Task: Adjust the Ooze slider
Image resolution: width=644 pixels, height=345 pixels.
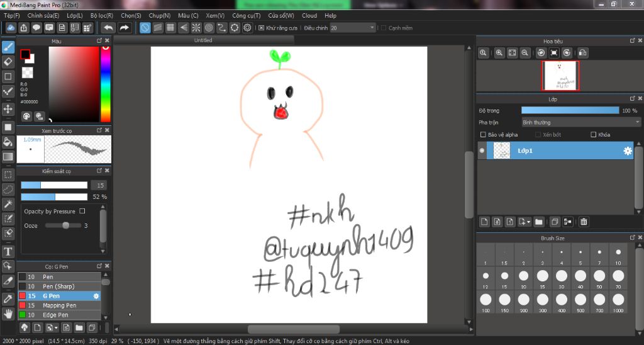Action: (x=63, y=225)
